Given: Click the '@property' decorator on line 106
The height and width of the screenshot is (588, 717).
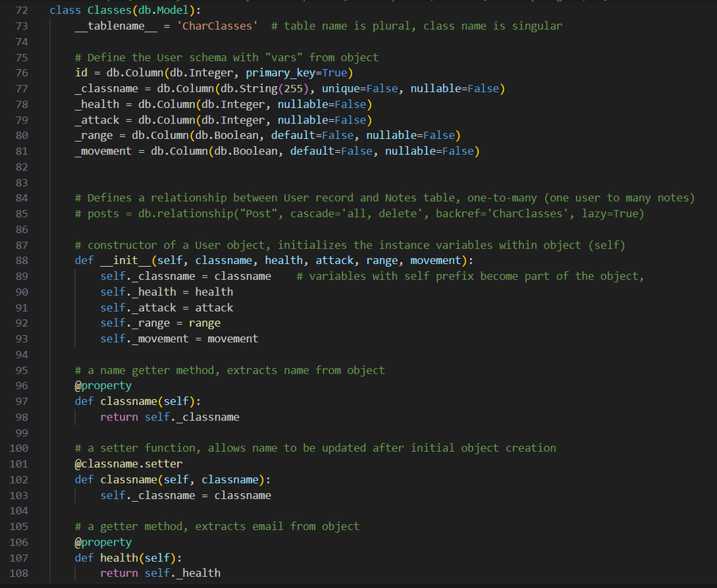Looking at the screenshot, I should pyautogui.click(x=104, y=542).
